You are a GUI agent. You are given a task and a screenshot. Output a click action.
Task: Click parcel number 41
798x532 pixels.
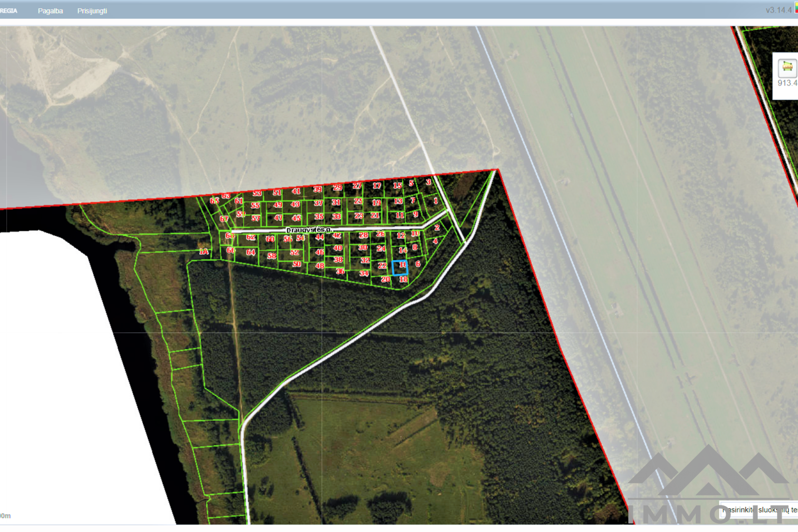point(296,191)
